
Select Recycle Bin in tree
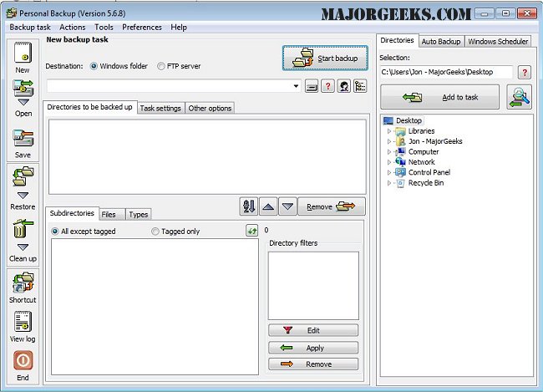point(426,183)
